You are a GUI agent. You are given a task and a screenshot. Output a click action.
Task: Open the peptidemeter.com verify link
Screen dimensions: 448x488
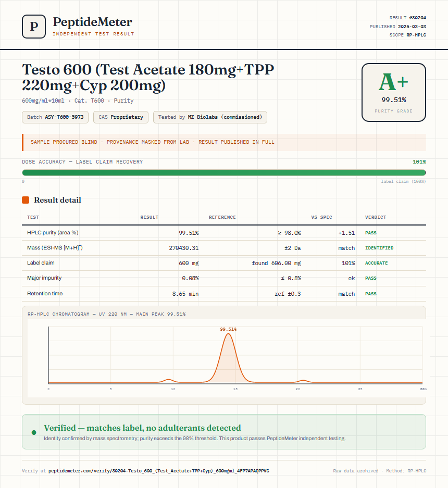click(x=159, y=471)
